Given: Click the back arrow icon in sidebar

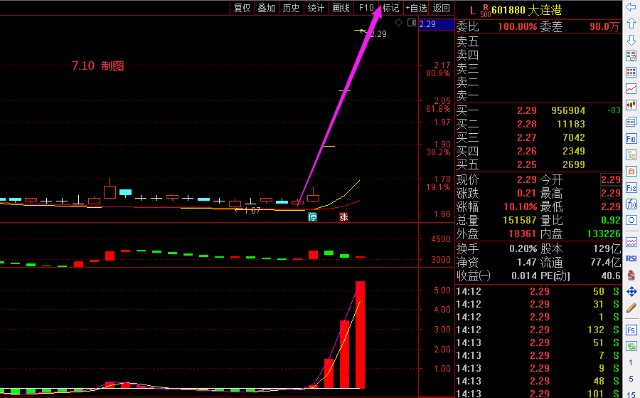Looking at the screenshot, I should click(x=631, y=7).
